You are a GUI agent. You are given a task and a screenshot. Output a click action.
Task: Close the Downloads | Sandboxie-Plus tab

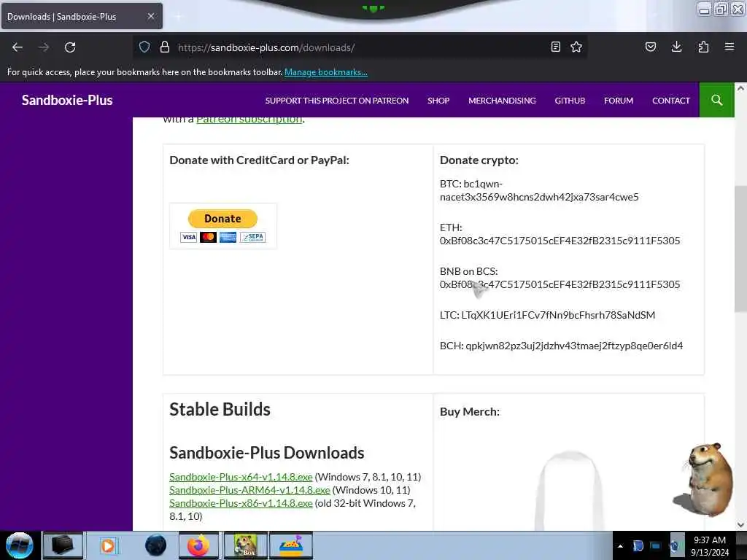(x=151, y=16)
